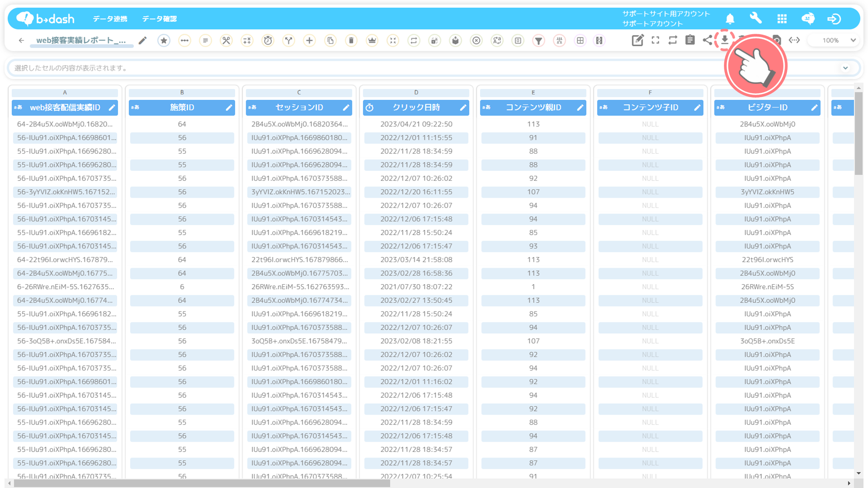Click the vertical scrollbar thumb

pos(858,134)
